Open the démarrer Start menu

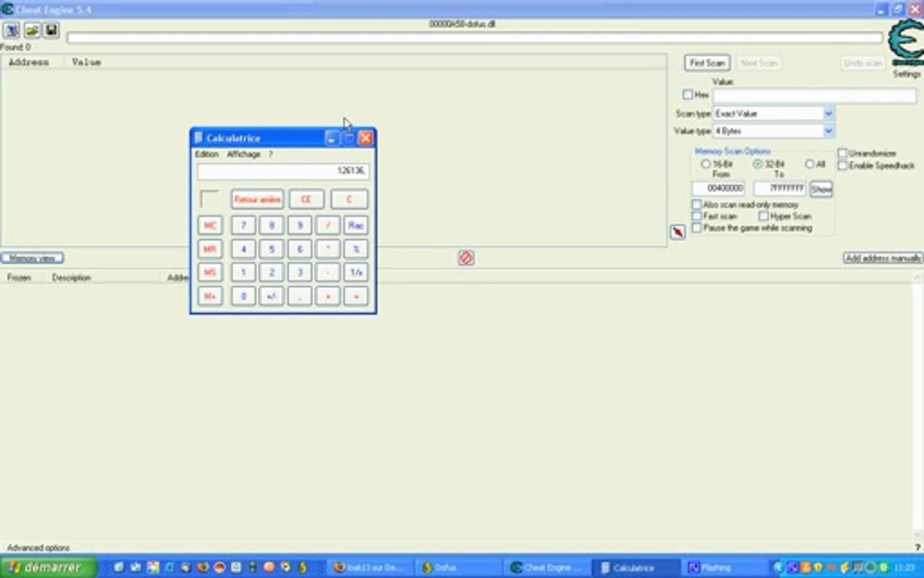click(49, 567)
